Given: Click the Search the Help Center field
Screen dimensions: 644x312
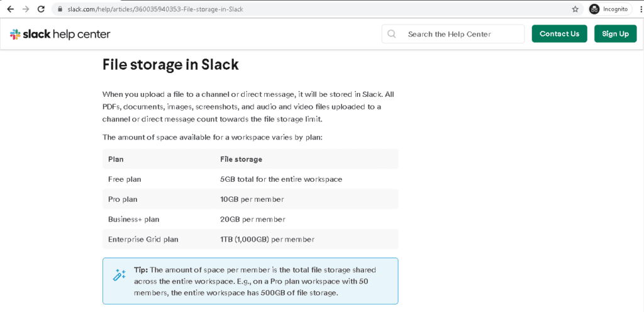Looking at the screenshot, I should [x=453, y=34].
